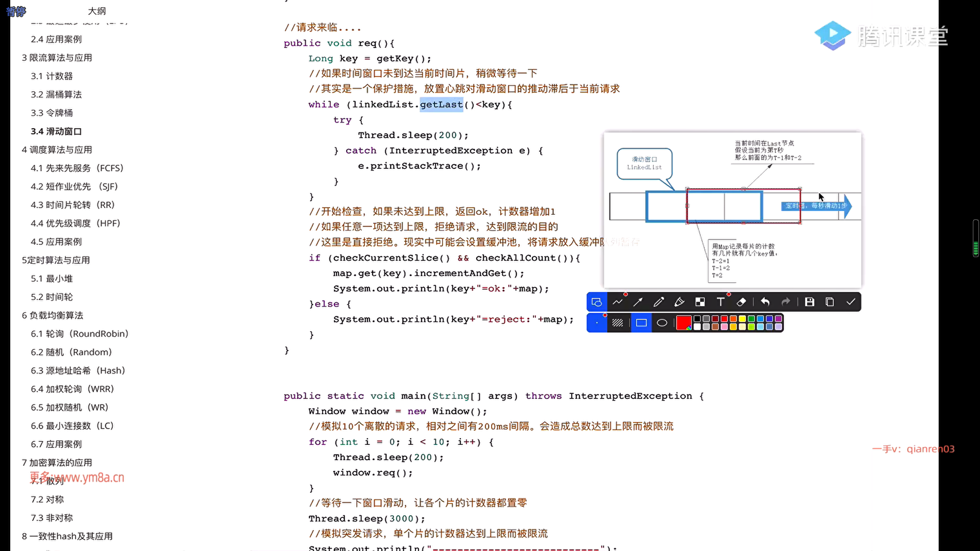Open outline item 3.3 令牌桶

pos(52,113)
